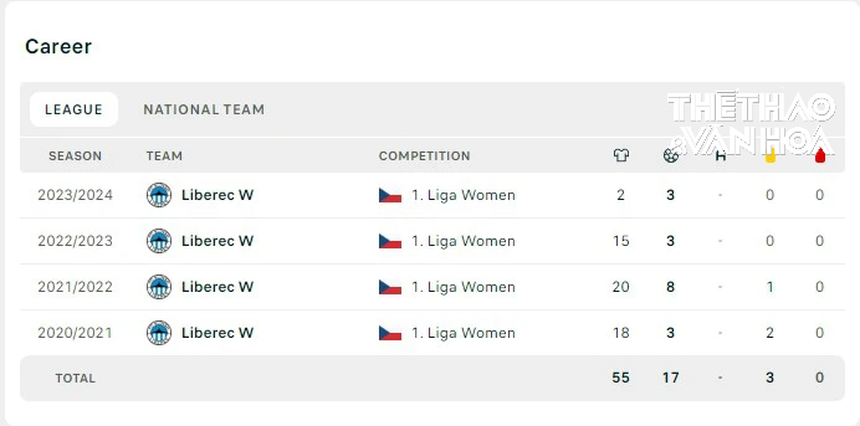Click Czech flag in the 2023/2024 row
Screen dimensions: 860x426
pyautogui.click(x=390, y=195)
